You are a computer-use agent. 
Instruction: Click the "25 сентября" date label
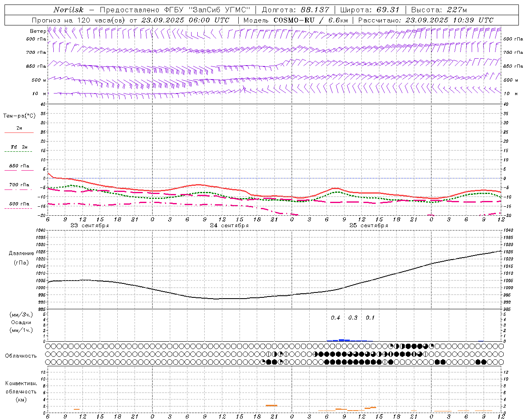tap(369, 226)
